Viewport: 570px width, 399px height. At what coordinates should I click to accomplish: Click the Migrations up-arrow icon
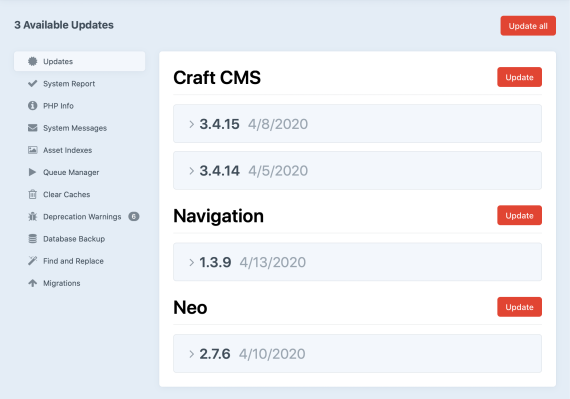coord(33,283)
